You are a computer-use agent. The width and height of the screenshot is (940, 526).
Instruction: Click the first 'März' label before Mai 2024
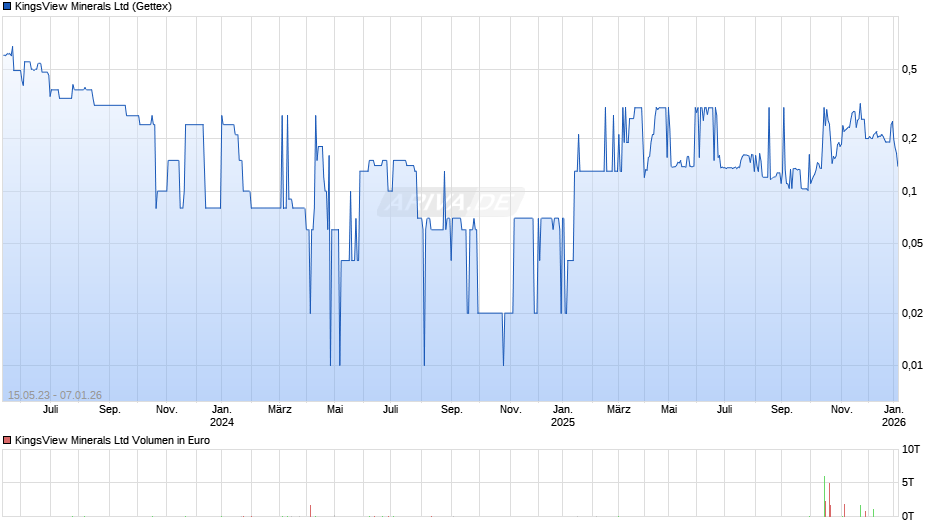[x=279, y=409]
